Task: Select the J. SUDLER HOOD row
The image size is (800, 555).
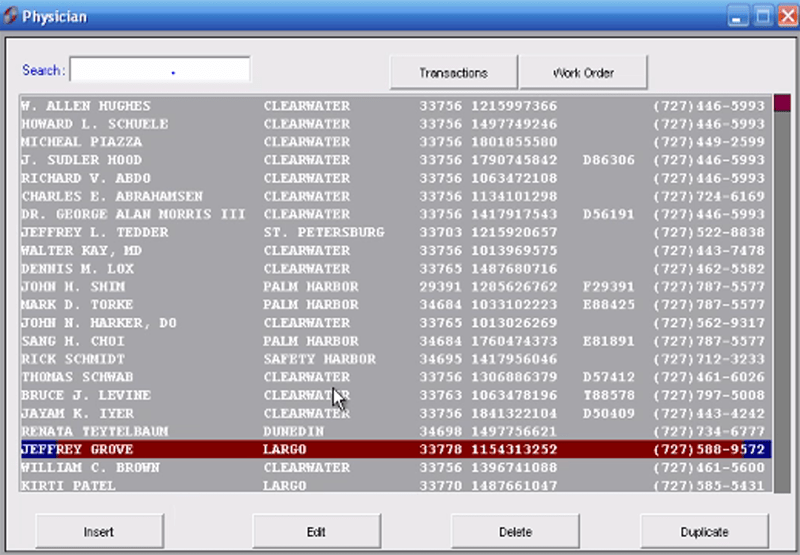Action: [396, 160]
